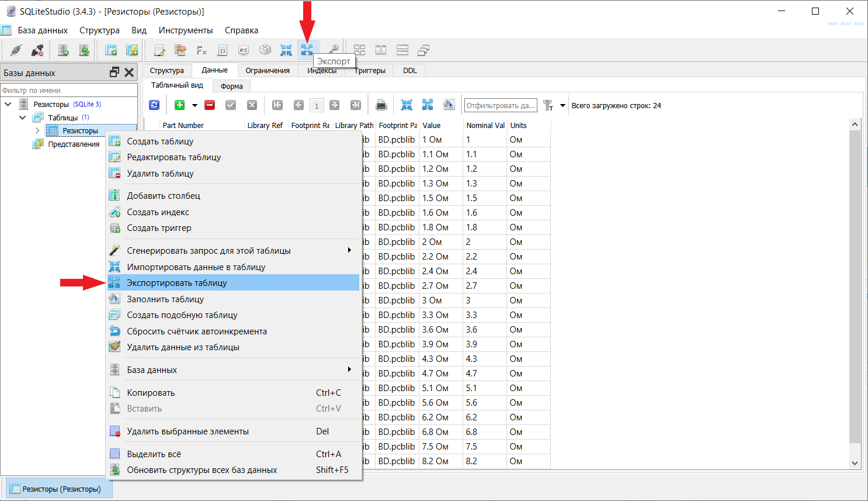The height and width of the screenshot is (501, 868).
Task: Open the SQL function editor (Fx) icon
Action: [x=202, y=50]
